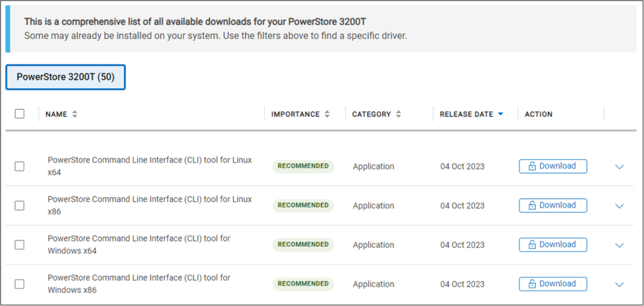This screenshot has height=306, width=644.
Task: Click RECOMMENDED badge in the Windows x64 row
Action: click(x=303, y=245)
